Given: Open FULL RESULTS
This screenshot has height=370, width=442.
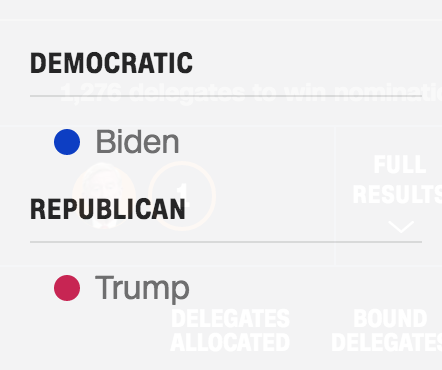Looking at the screenshot, I should tap(397, 180).
